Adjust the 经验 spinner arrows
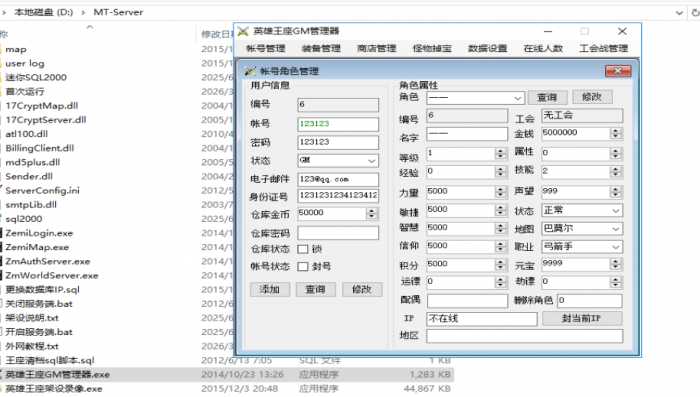This screenshot has height=397, width=700. (x=500, y=171)
